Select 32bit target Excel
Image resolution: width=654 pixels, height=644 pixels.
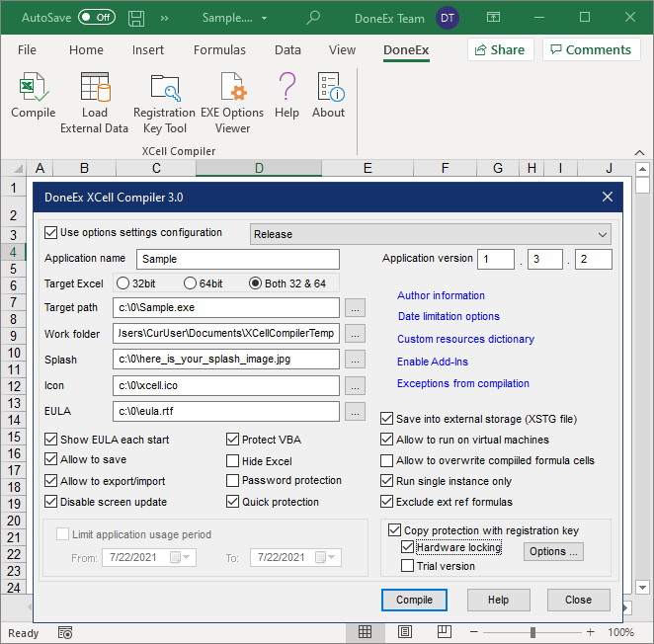coord(123,283)
